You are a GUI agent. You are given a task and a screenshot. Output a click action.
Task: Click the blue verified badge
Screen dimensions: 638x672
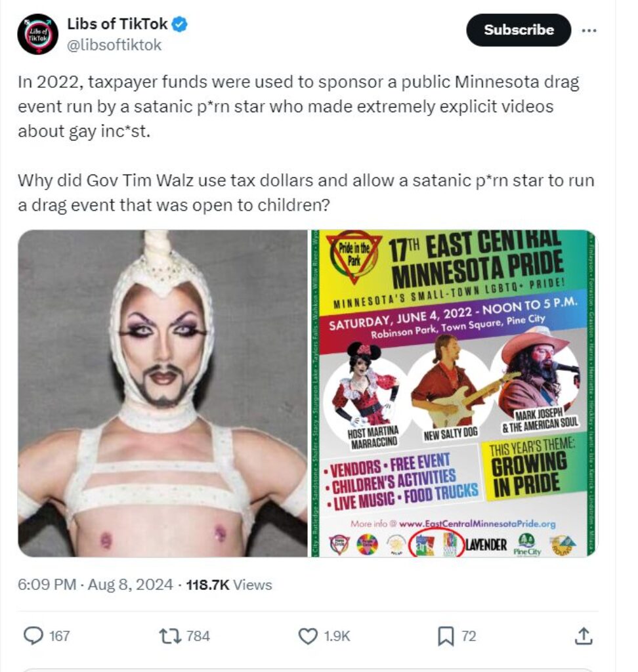[x=180, y=24]
